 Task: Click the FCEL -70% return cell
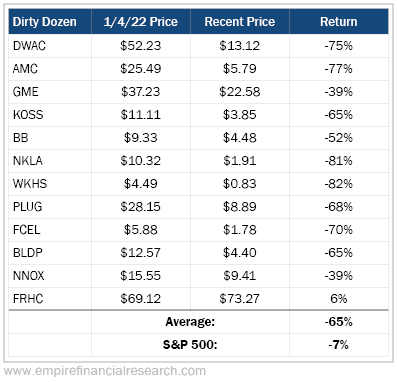pyautogui.click(x=339, y=230)
